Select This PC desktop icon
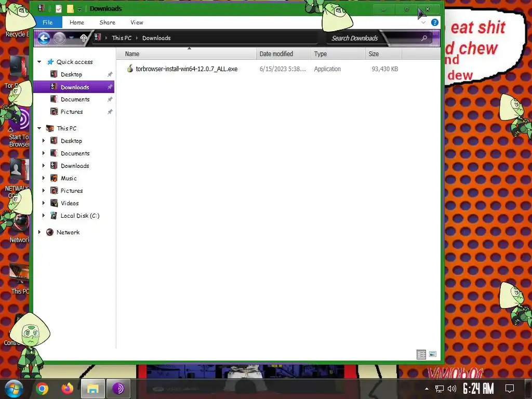This screenshot has width=532, height=399. tap(19, 277)
